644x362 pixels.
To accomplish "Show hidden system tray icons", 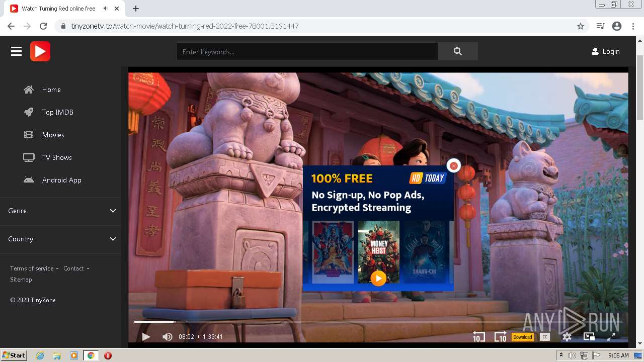I will pos(561,355).
